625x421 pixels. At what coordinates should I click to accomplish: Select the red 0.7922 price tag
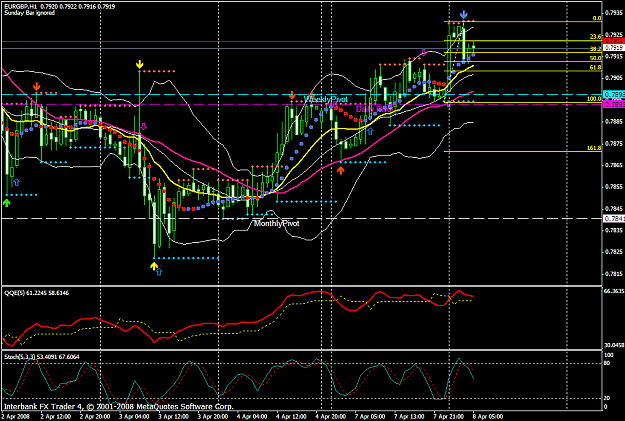[x=614, y=41]
